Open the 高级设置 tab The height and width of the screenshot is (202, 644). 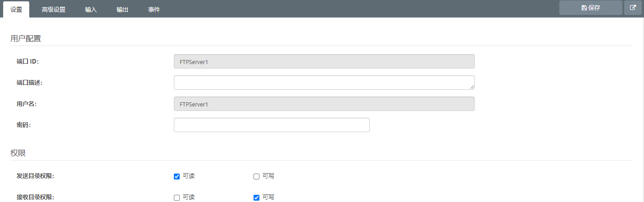pyautogui.click(x=54, y=9)
